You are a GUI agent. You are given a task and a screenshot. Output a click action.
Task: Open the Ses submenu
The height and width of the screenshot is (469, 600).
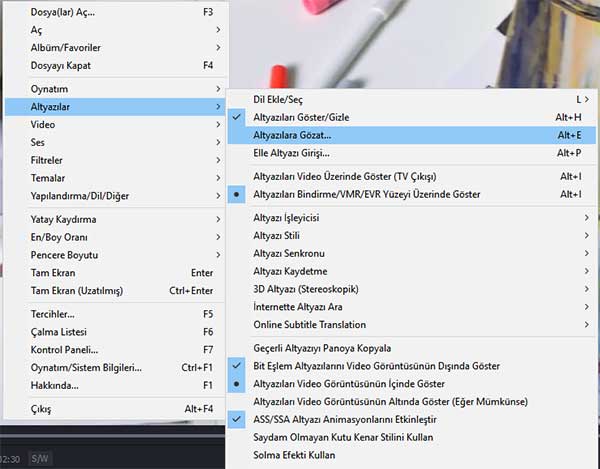coord(115,142)
